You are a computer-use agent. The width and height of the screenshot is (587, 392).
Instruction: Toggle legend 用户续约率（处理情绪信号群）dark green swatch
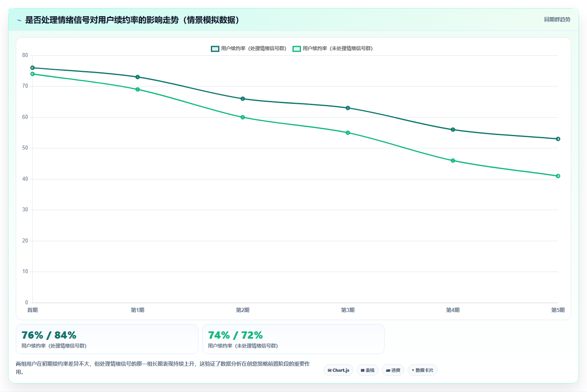click(x=215, y=48)
